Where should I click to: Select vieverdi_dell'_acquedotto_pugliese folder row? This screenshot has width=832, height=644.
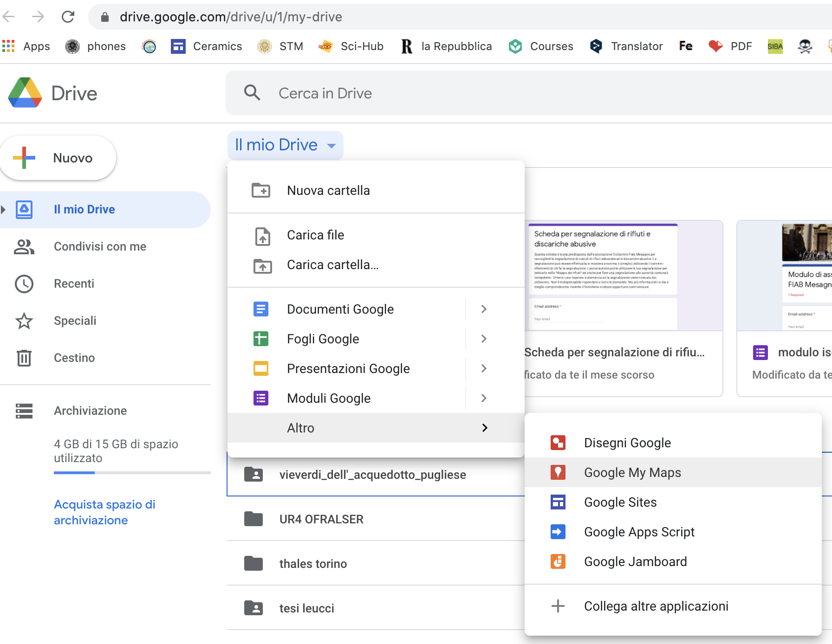376,474
